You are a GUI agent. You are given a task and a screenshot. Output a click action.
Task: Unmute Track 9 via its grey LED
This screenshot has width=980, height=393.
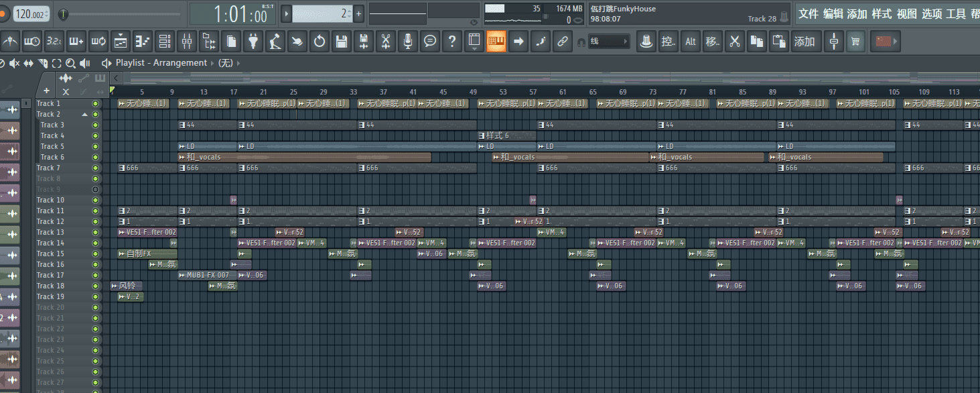95,190
